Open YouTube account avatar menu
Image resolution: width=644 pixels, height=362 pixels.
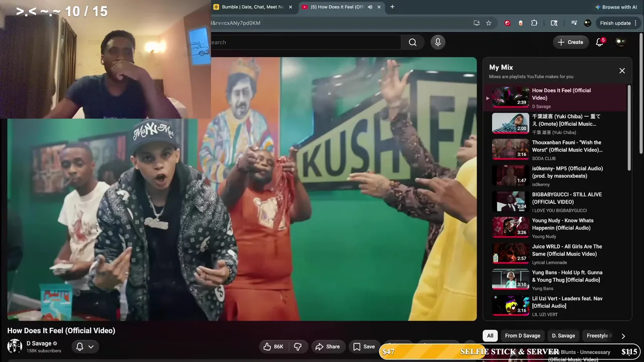point(621,42)
